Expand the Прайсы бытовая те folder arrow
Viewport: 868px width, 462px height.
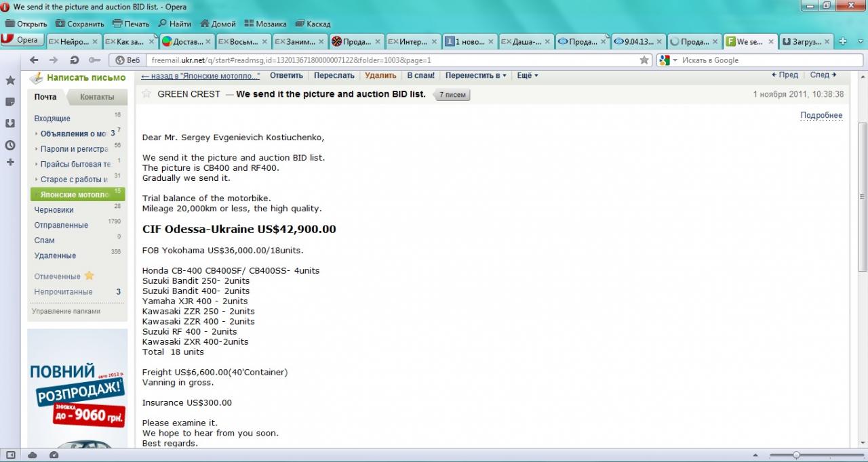(37, 165)
